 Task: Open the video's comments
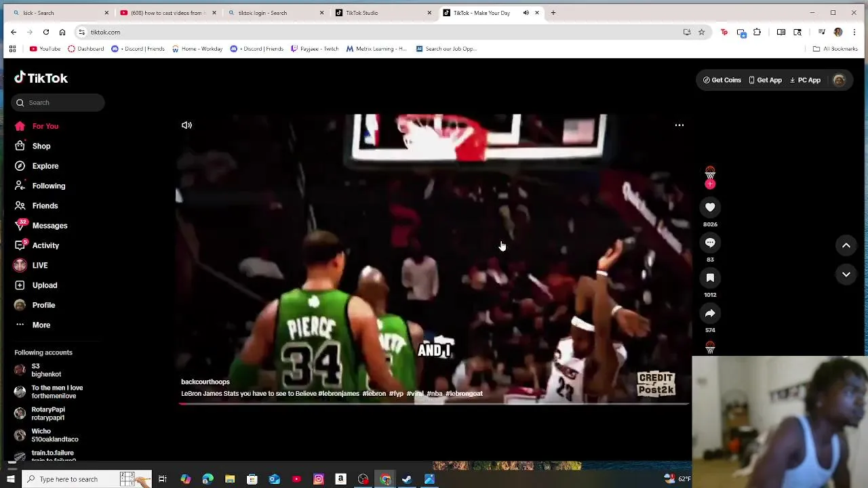[710, 243]
